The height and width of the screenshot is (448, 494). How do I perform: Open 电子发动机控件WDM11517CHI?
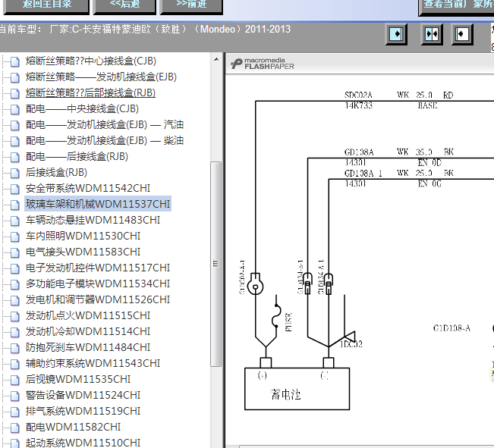[98, 268]
